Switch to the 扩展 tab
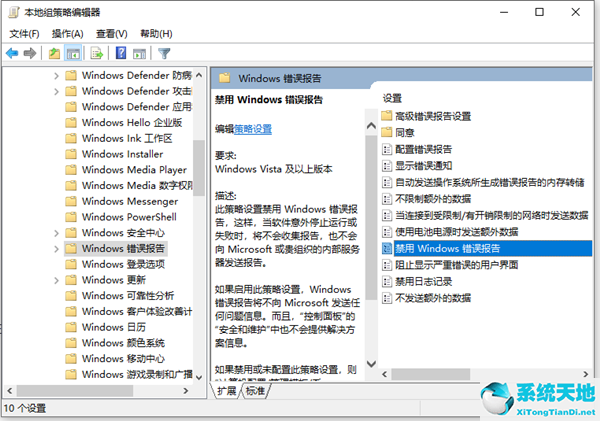Image resolution: width=600 pixels, height=421 pixels. click(227, 391)
